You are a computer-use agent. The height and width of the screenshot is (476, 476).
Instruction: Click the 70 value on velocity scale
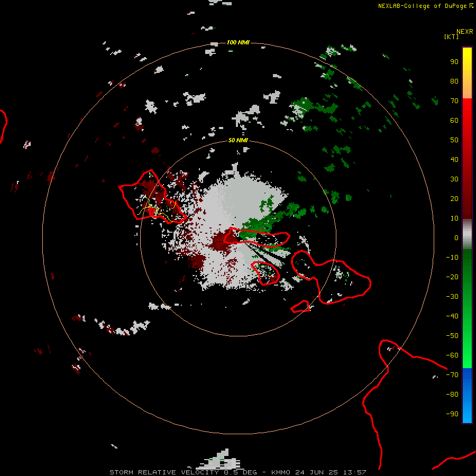(x=454, y=101)
